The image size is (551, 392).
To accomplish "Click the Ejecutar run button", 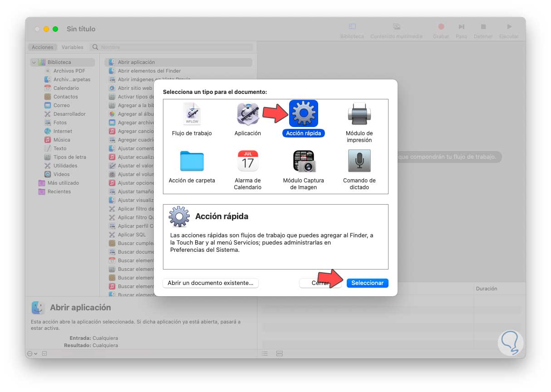I will tap(509, 31).
